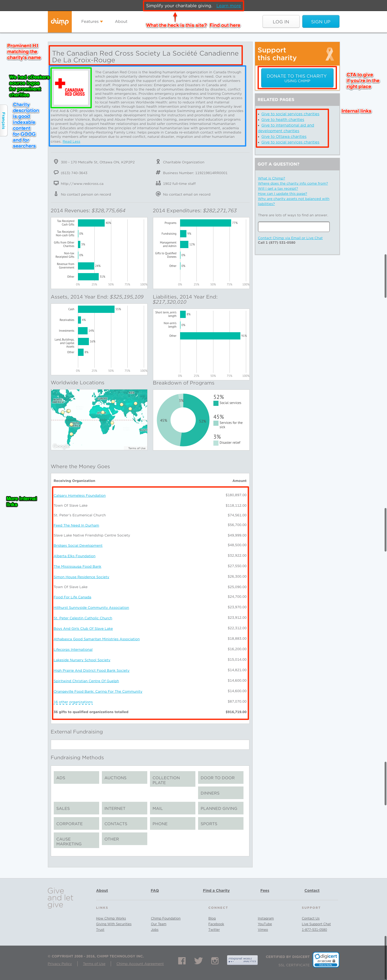The height and width of the screenshot is (980, 387).
Task: Open Calgary Homeless Foundation link
Action: (80, 496)
